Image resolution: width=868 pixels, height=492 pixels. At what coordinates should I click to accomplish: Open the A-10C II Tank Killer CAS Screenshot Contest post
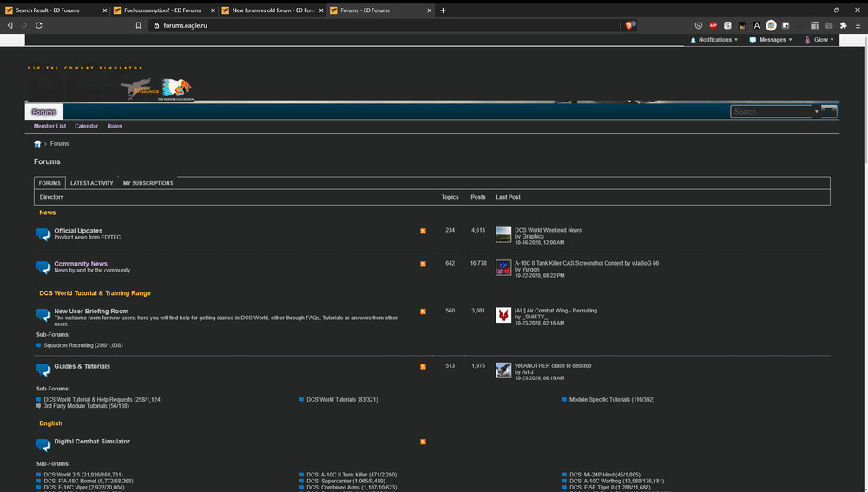(x=587, y=264)
